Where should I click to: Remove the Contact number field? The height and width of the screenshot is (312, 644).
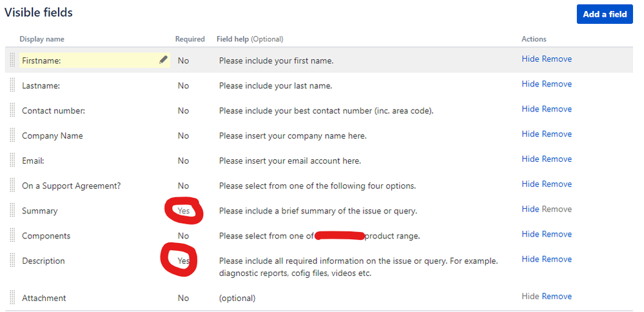click(556, 109)
